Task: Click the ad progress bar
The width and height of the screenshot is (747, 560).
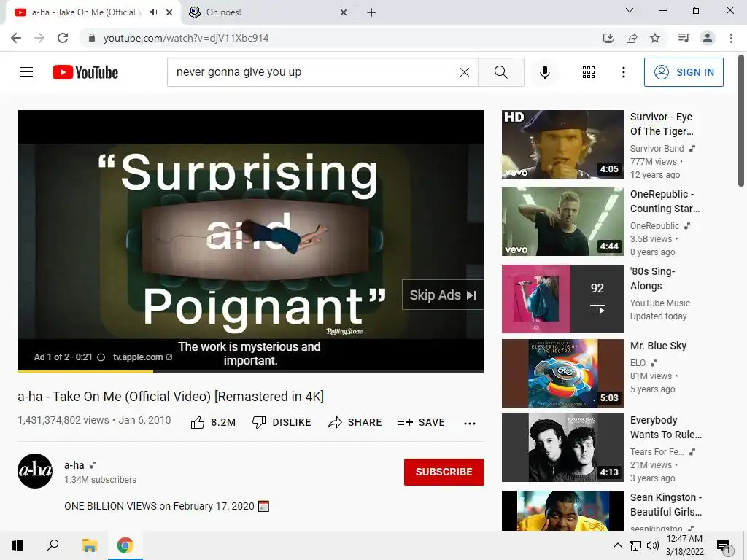Action: pos(251,370)
